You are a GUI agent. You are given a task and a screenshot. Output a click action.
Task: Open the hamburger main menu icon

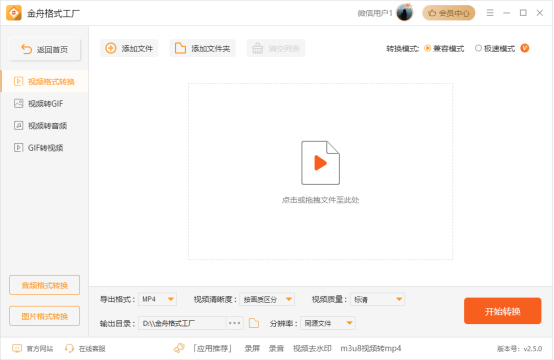[x=490, y=13]
